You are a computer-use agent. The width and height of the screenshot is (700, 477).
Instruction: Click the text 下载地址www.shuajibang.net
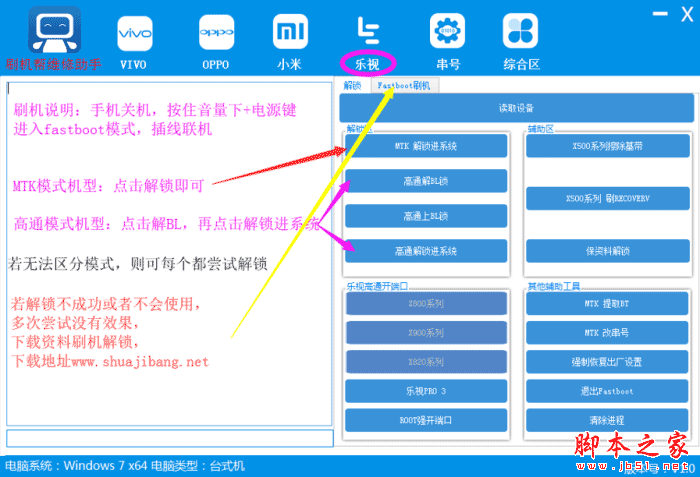[x=110, y=361]
